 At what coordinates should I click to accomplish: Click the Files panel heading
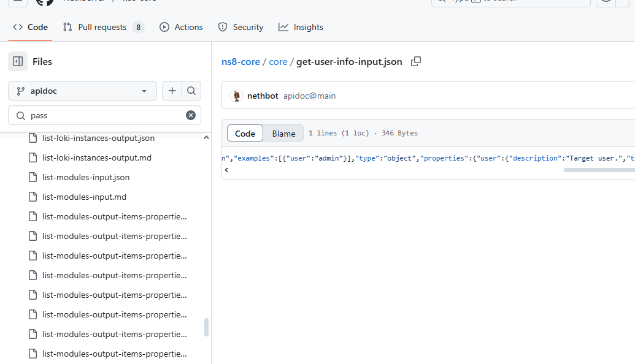tap(42, 61)
